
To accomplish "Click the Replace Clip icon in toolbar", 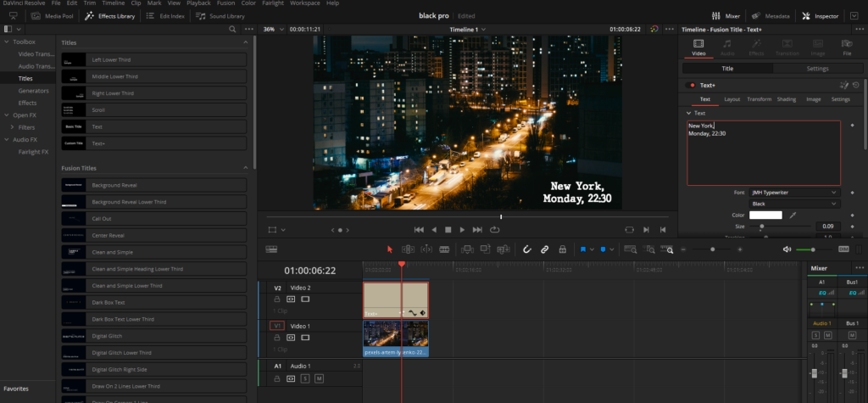I will [504, 249].
